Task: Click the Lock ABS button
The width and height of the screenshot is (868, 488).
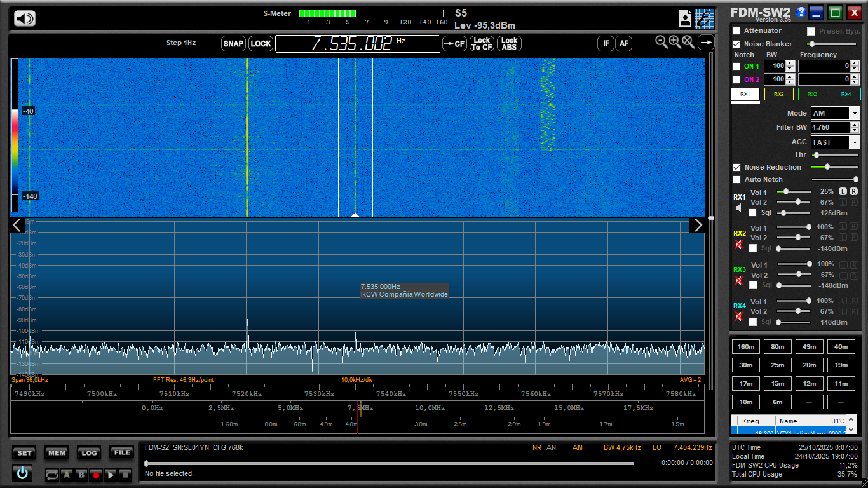Action: [x=509, y=44]
